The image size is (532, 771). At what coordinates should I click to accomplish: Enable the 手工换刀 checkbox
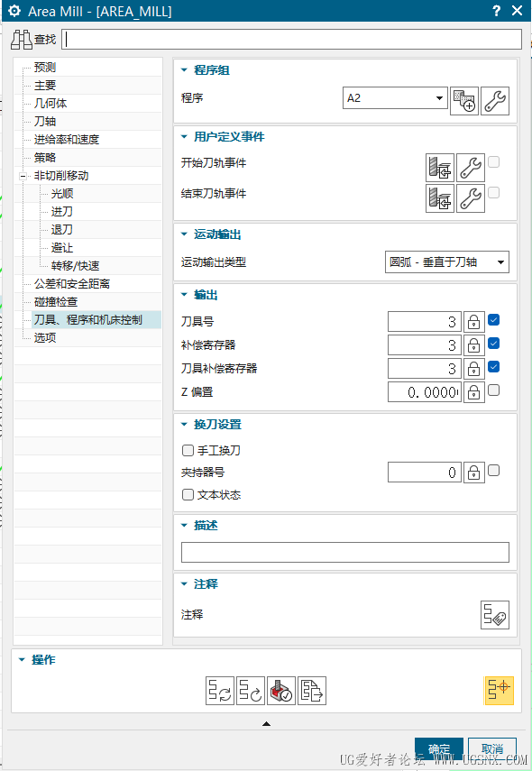(x=188, y=450)
